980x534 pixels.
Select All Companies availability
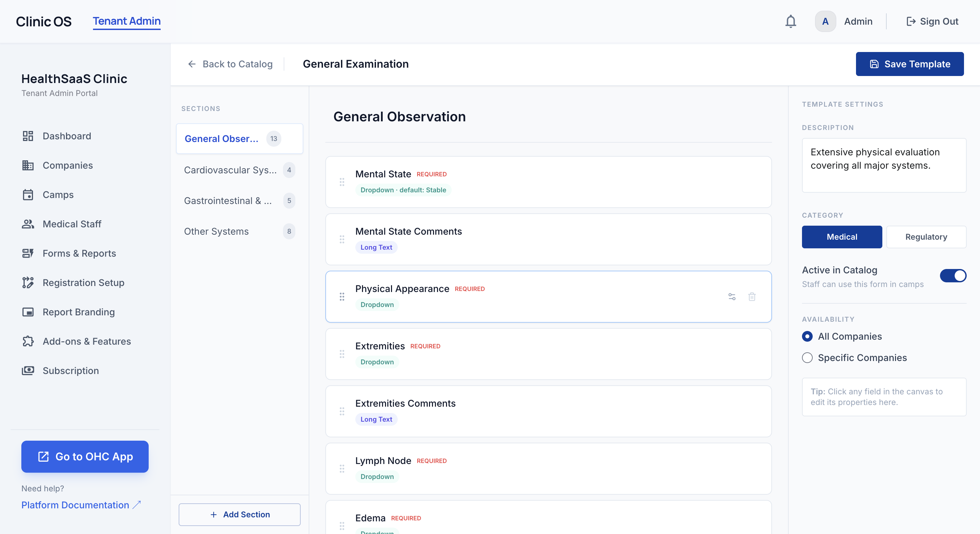click(807, 336)
